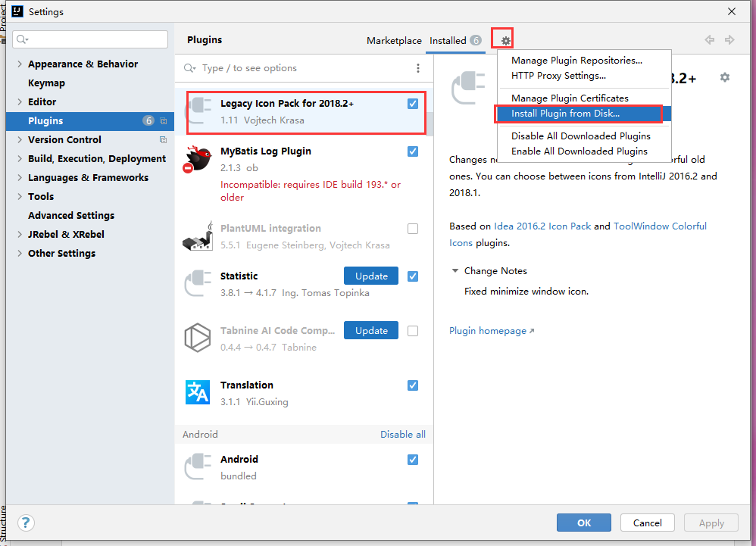Click the gear icon in plugin details panel
This screenshot has height=546, width=756.
click(x=725, y=77)
